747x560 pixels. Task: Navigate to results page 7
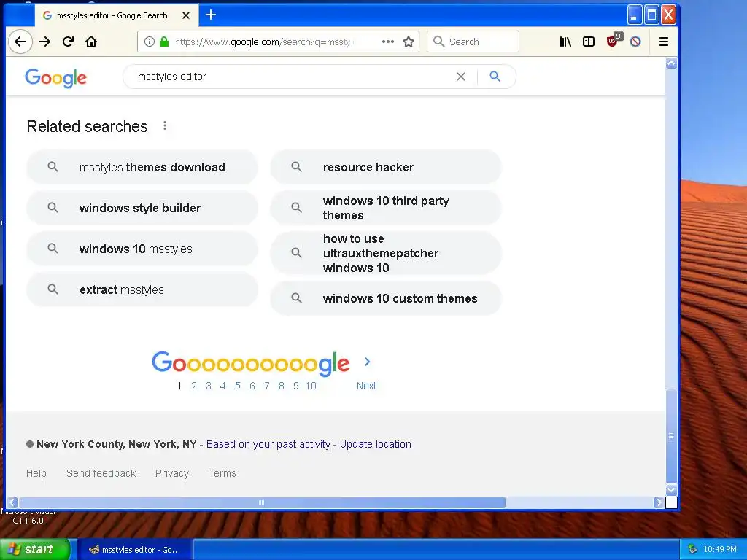[267, 386]
